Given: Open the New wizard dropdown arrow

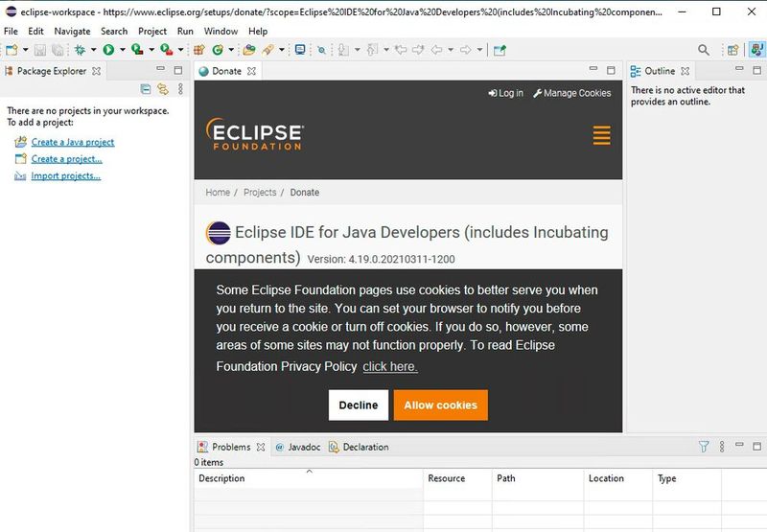Looking at the screenshot, I should click(x=26, y=50).
